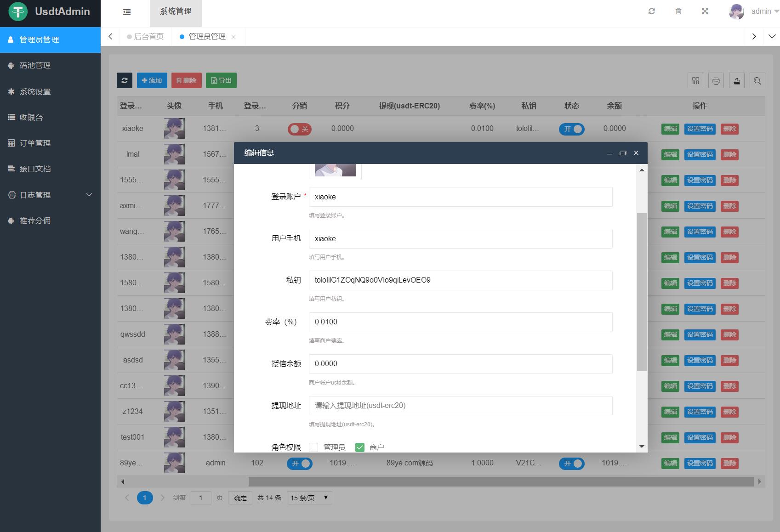The height and width of the screenshot is (532, 780).
Task: Click the xiaoke row avatar thumbnail
Action: 174,129
